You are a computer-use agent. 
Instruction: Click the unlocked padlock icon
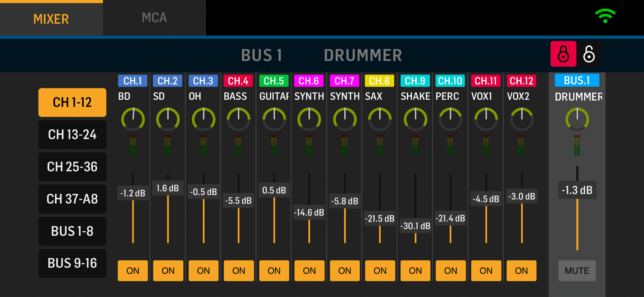589,54
